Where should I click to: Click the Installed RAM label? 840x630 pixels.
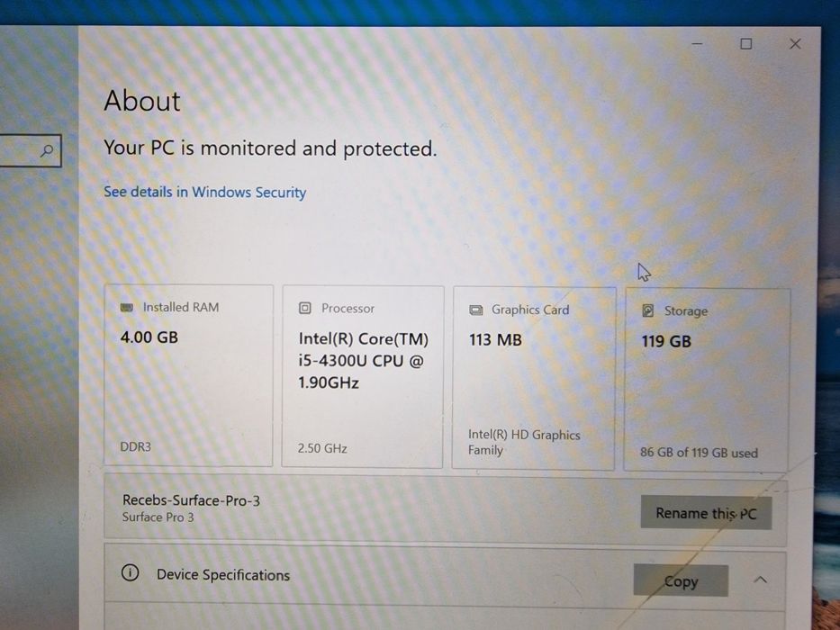coord(181,308)
